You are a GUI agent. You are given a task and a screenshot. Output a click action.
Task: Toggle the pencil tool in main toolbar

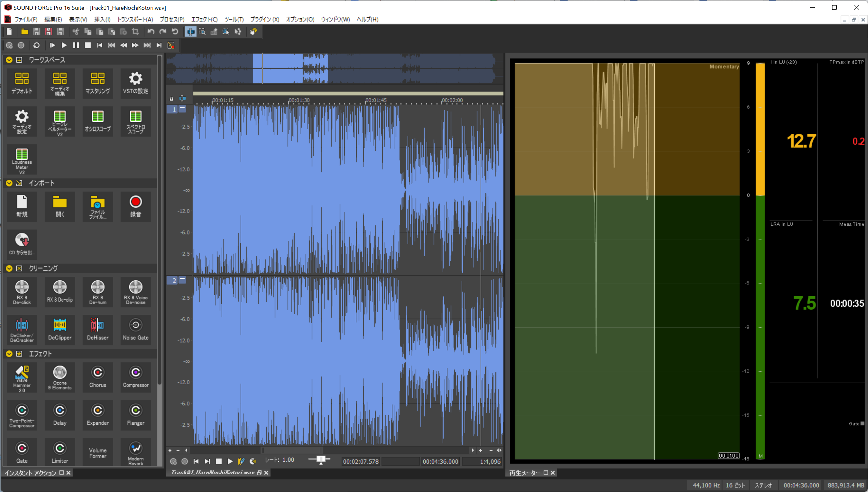(214, 32)
